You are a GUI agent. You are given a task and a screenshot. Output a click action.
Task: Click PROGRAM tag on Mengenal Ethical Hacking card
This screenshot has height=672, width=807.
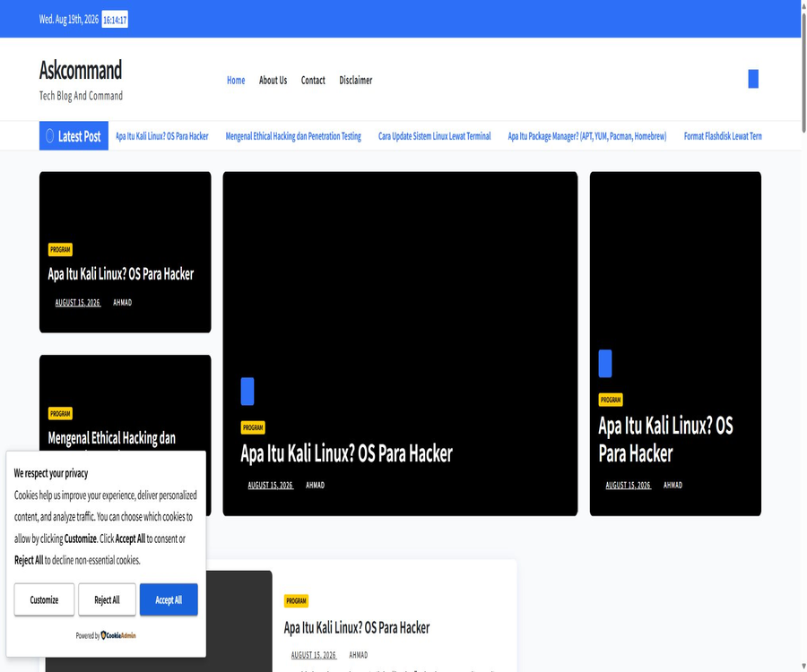[x=60, y=413]
